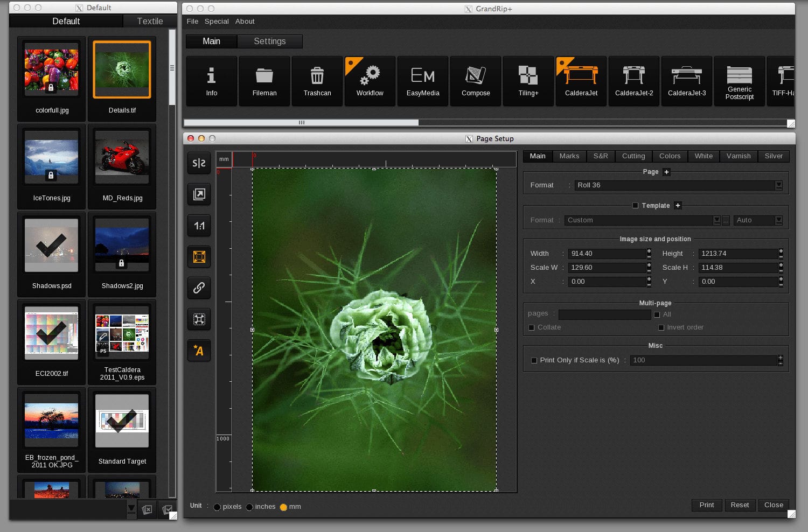
Task: Select the inches unit radio button
Action: coord(249,507)
